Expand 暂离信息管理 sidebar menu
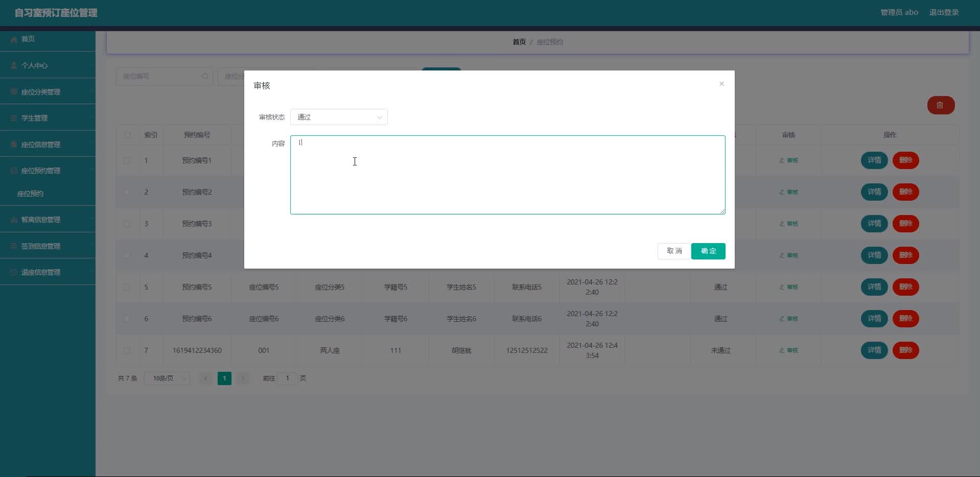 coord(48,220)
